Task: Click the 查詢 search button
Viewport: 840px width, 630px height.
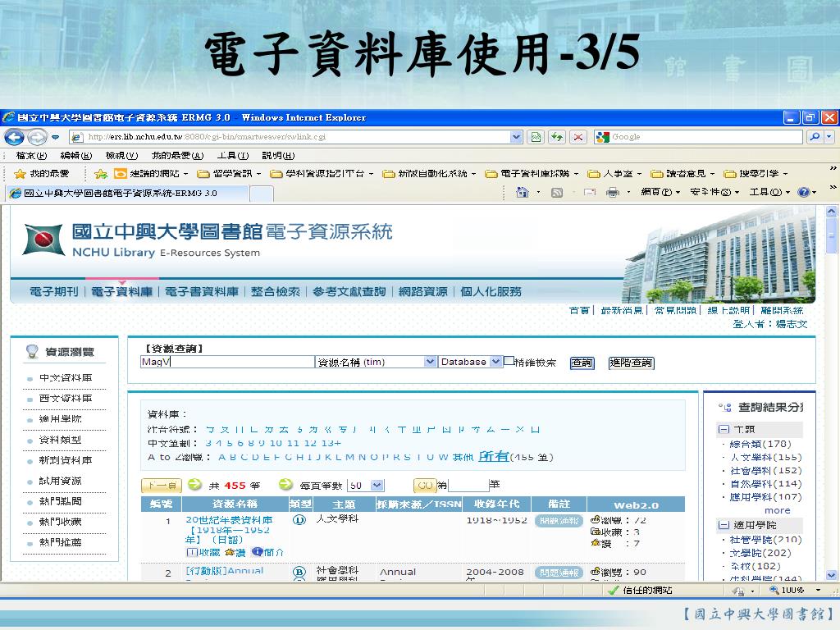Action: click(582, 363)
